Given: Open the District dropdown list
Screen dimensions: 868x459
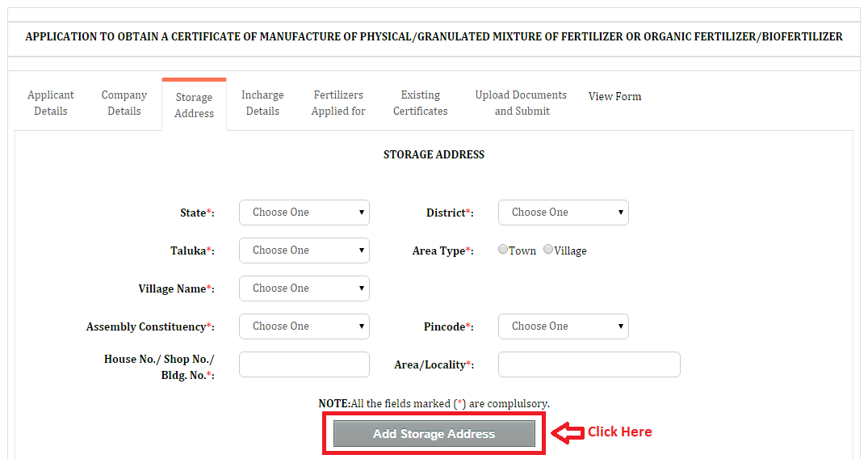Looking at the screenshot, I should pos(563,213).
